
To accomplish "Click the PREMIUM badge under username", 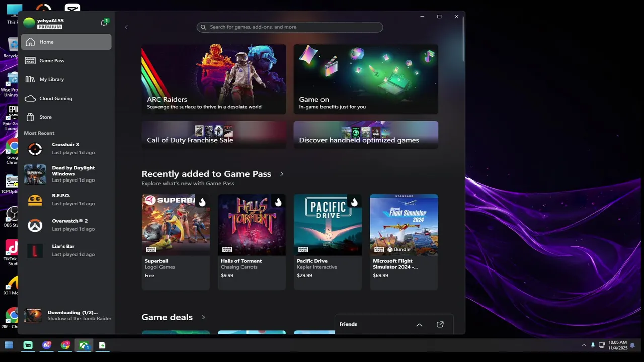I will coord(50,27).
